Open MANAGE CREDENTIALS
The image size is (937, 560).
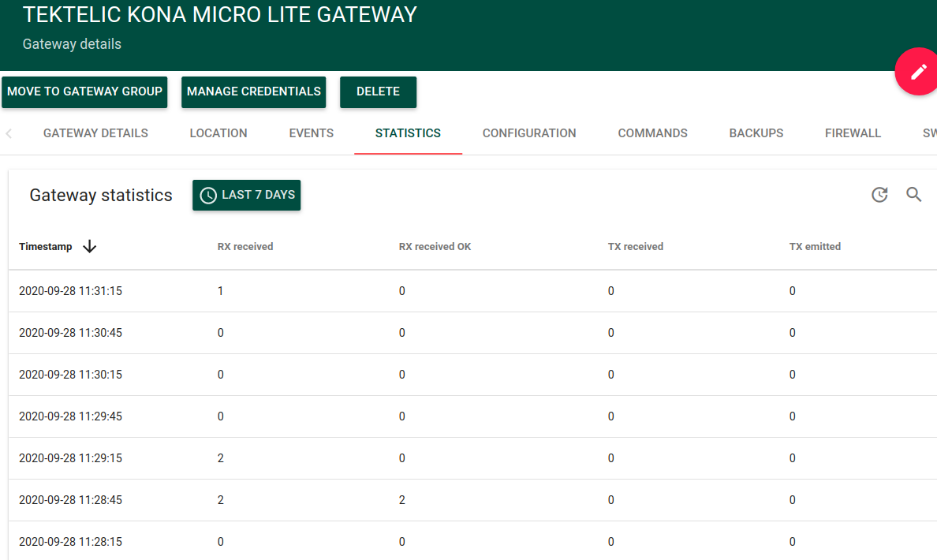pos(253,91)
